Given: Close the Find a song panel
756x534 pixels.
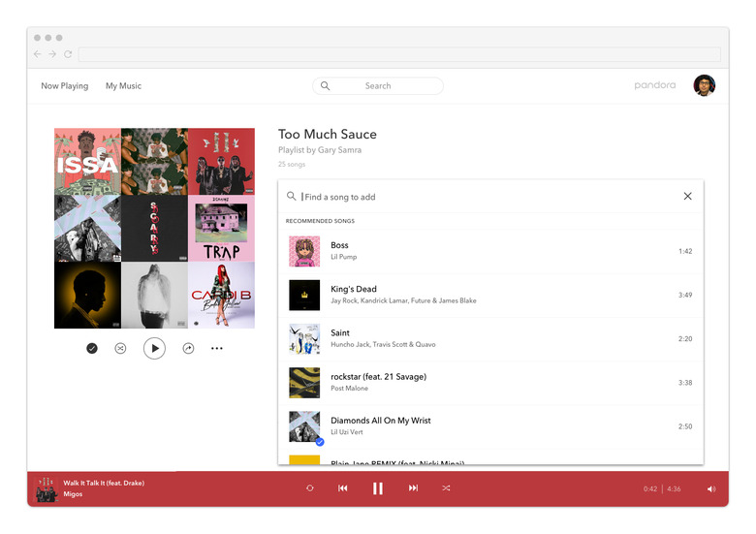Looking at the screenshot, I should click(687, 196).
